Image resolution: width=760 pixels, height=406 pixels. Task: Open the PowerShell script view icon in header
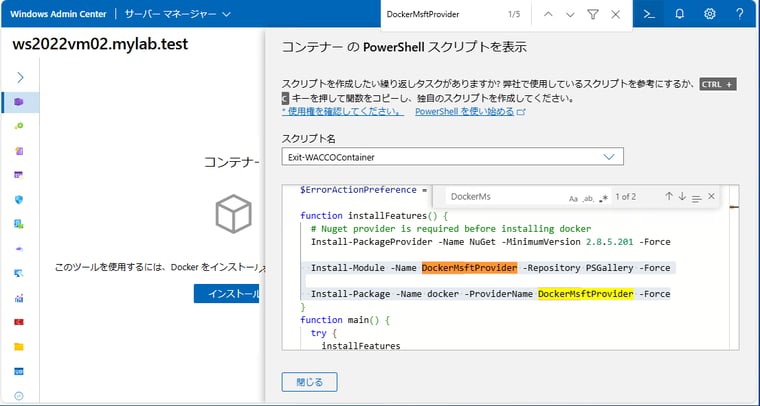point(649,14)
